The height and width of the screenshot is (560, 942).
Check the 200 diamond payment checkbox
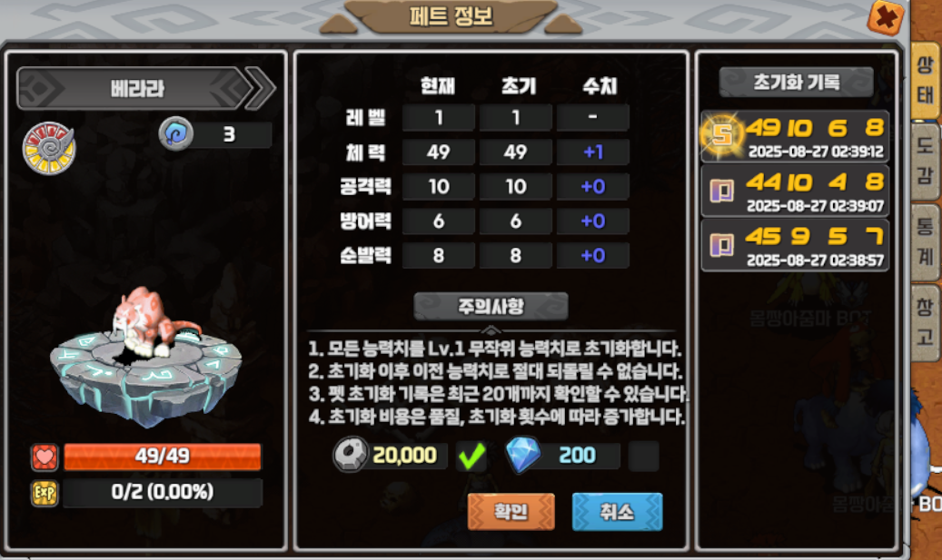[643, 456]
